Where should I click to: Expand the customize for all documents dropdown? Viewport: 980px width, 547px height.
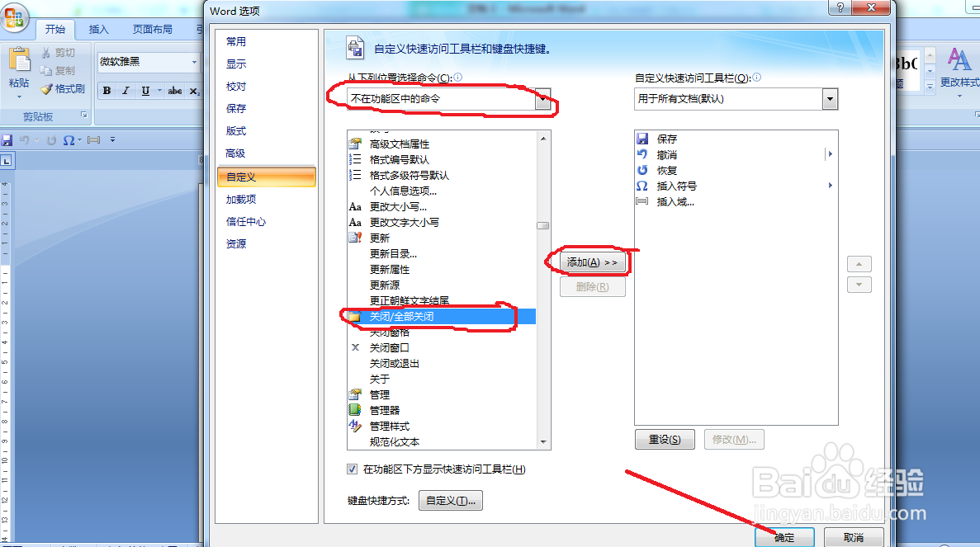[830, 99]
